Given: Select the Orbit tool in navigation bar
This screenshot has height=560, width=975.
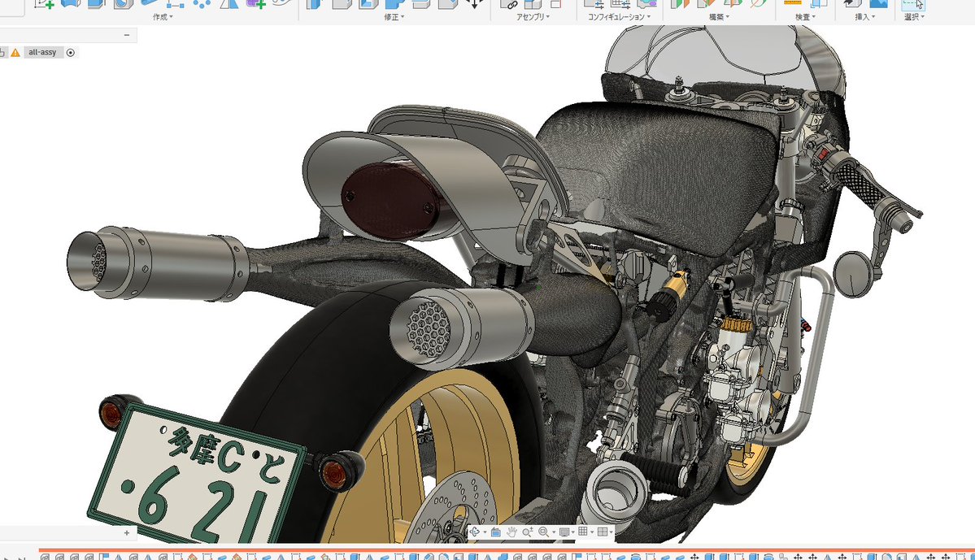Looking at the screenshot, I should 474,532.
